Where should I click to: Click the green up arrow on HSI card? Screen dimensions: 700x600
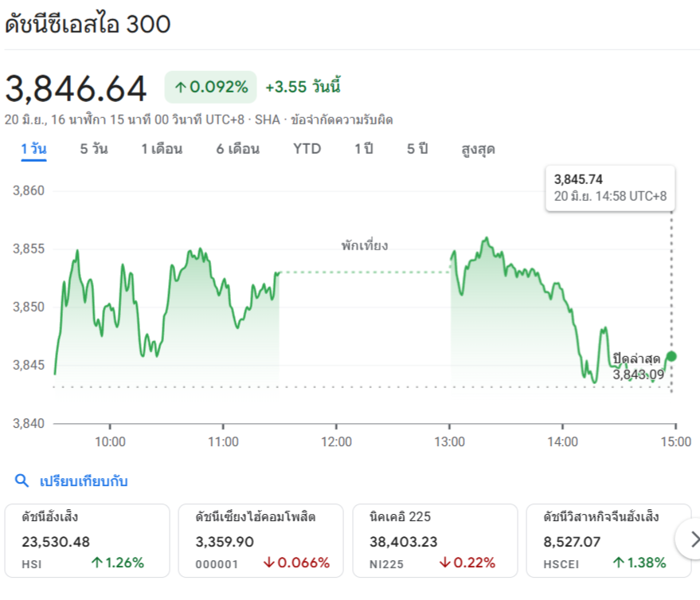97,563
